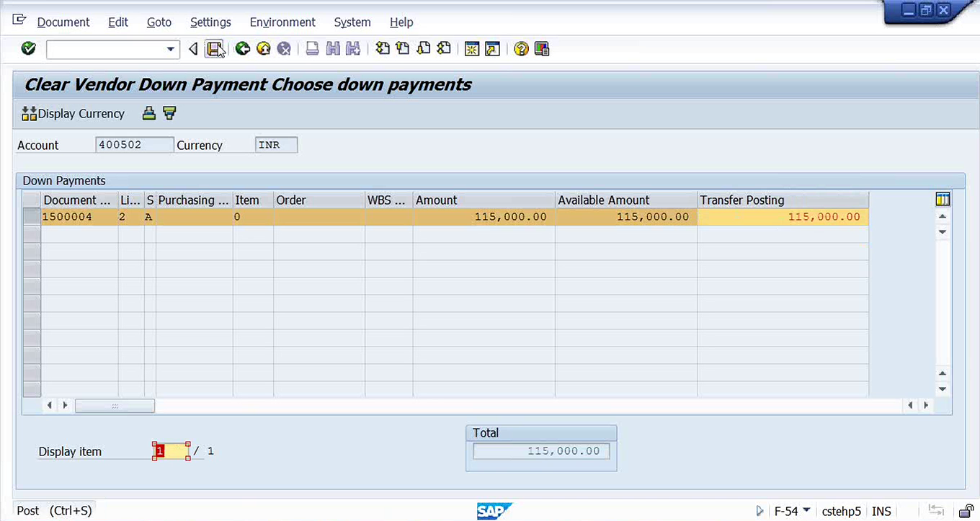Click the Save (Post) diskette icon
The image size is (980, 521).
(x=214, y=49)
